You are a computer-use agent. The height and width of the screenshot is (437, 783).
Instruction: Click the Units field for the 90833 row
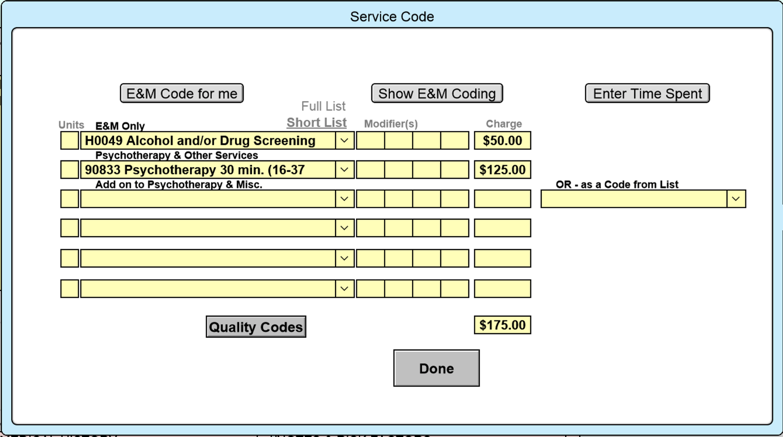click(69, 170)
